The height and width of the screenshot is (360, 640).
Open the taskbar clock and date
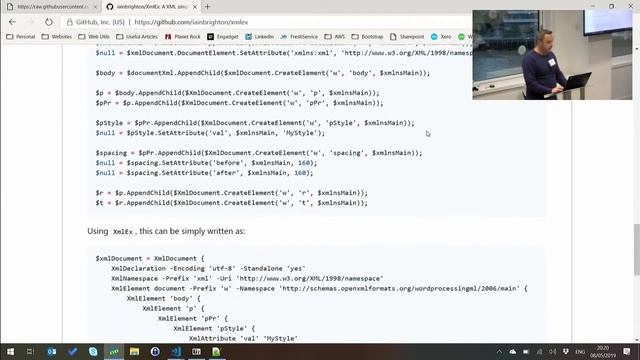tap(603, 352)
